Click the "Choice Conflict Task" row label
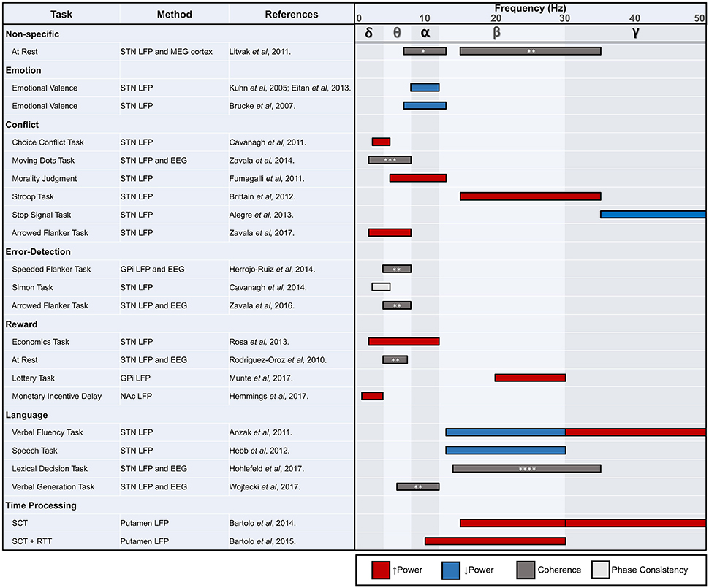 click(x=48, y=142)
